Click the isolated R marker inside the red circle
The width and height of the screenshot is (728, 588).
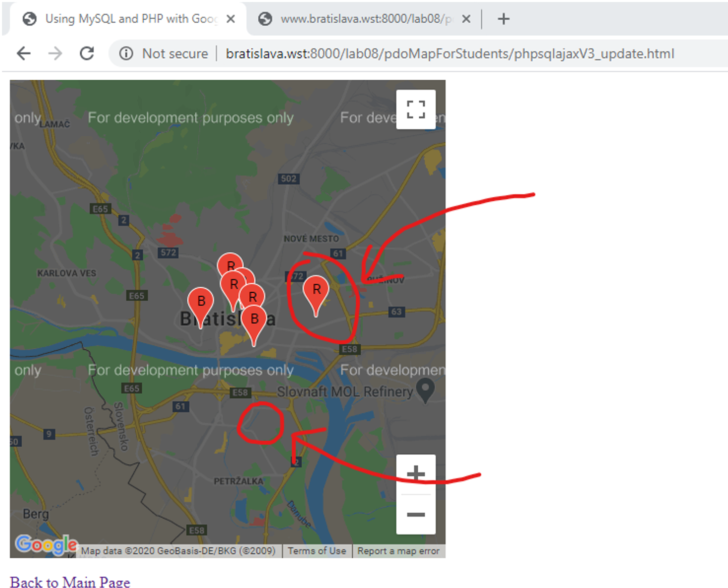pyautogui.click(x=316, y=291)
